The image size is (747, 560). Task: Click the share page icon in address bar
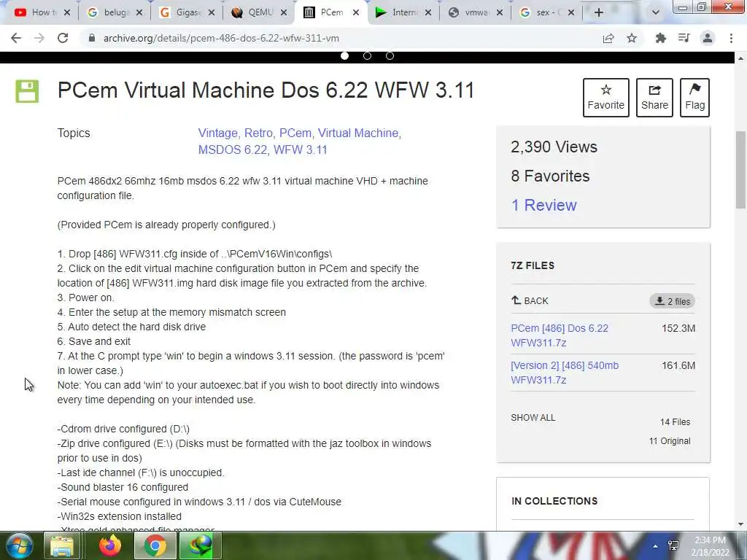[x=608, y=38]
